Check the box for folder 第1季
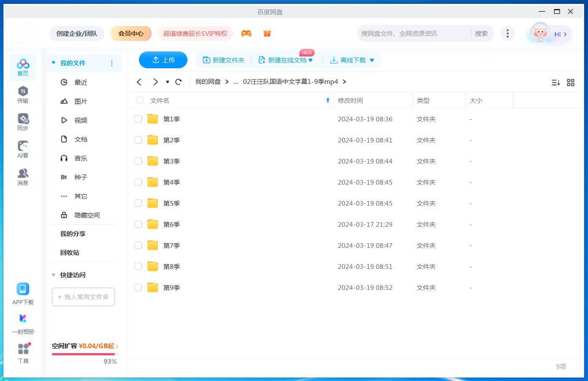This screenshot has height=381, width=588. 138,119
